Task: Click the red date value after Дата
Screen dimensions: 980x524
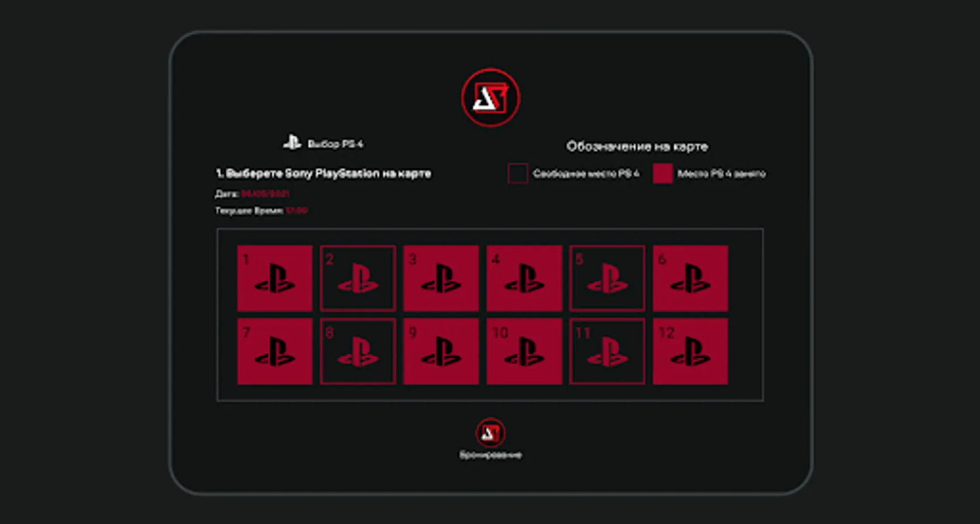Action: [265, 193]
